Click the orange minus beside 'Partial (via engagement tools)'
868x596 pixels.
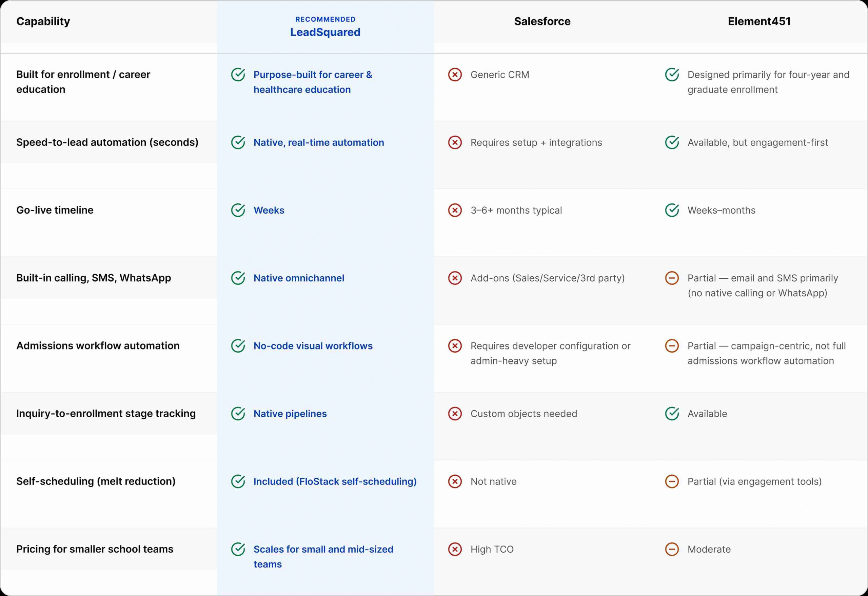click(x=672, y=481)
